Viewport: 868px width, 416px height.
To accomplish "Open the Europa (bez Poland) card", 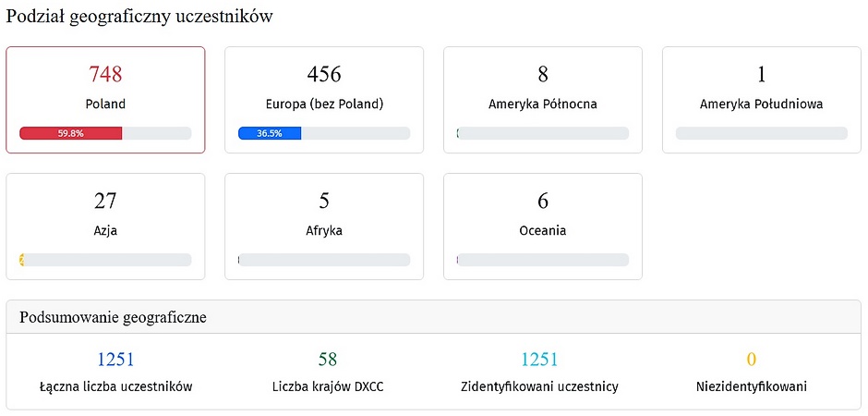I will coord(324,100).
